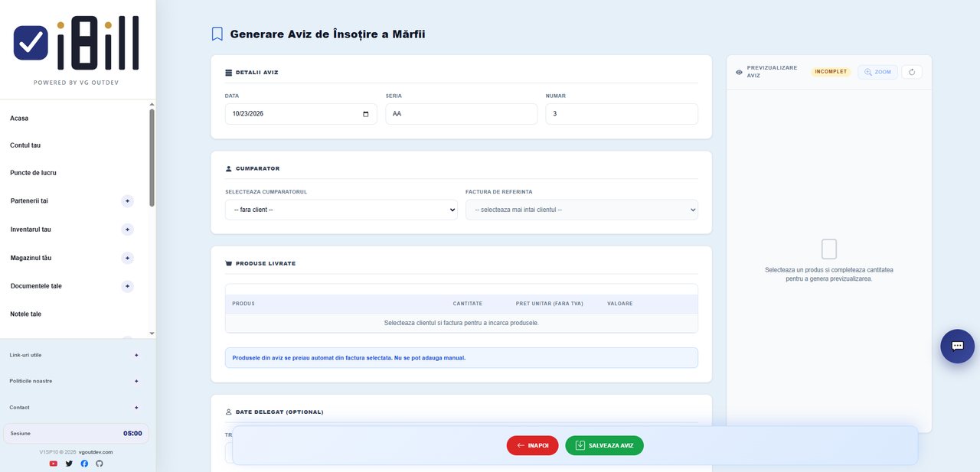Open the YouTube social icon
Screen dimensions: 980x472
54,464
